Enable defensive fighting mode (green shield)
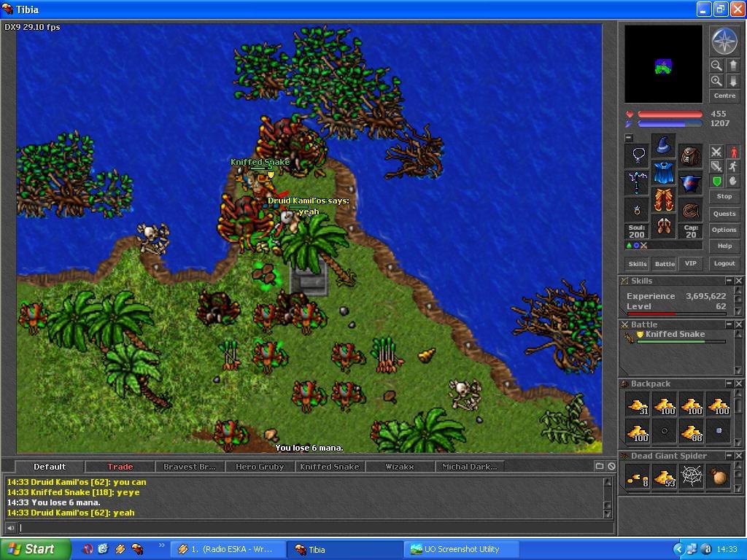Image resolution: width=747 pixels, height=560 pixels. pos(716,181)
